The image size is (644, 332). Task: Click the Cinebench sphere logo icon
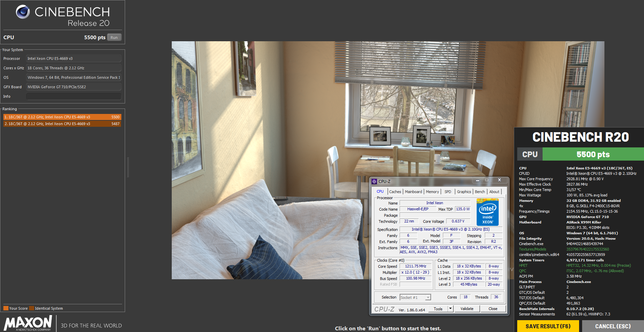tap(23, 12)
